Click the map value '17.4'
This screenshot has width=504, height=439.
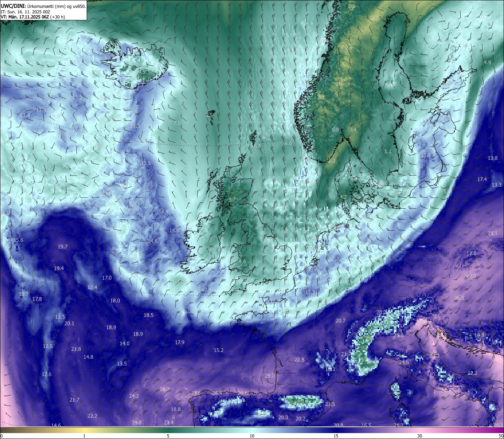(482, 180)
